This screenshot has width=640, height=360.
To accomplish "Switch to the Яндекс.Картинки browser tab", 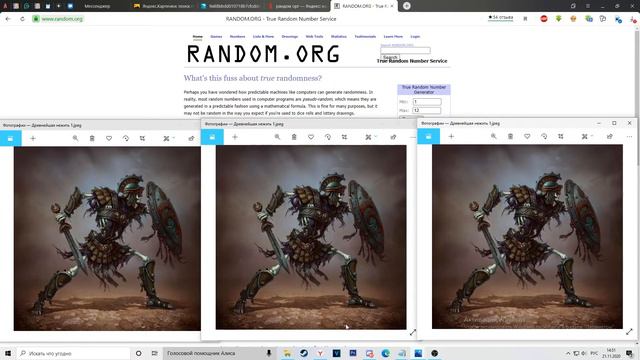I will pos(162,6).
